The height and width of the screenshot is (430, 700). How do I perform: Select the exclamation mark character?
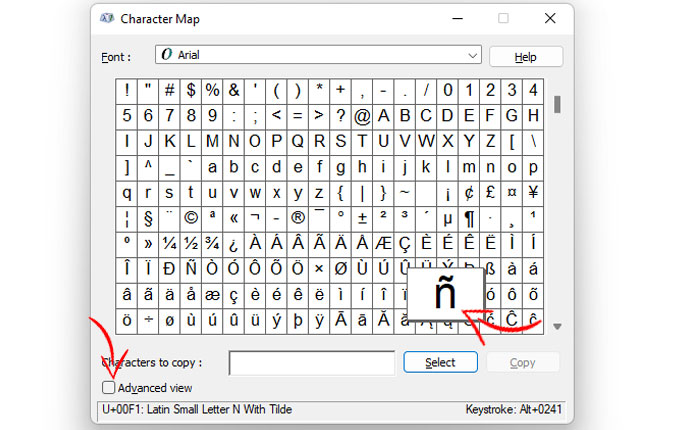[127, 91]
